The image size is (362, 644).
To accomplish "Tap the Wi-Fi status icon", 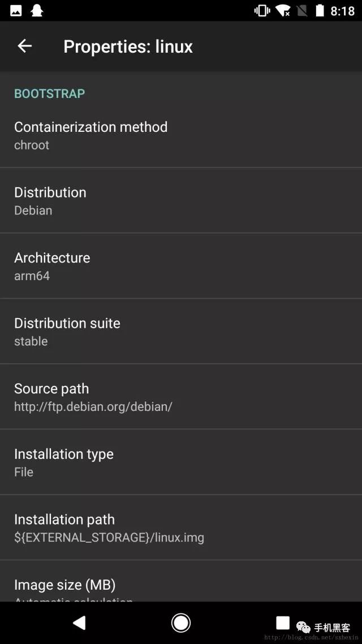I will [x=283, y=11].
